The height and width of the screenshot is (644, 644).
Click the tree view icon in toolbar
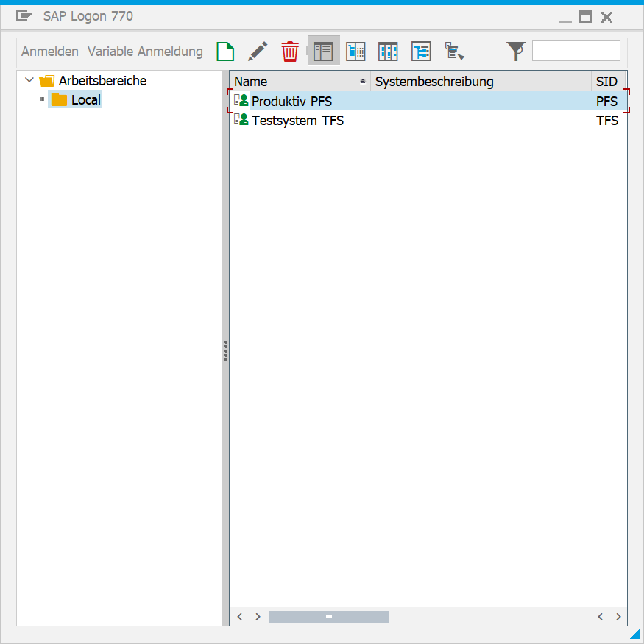click(421, 52)
